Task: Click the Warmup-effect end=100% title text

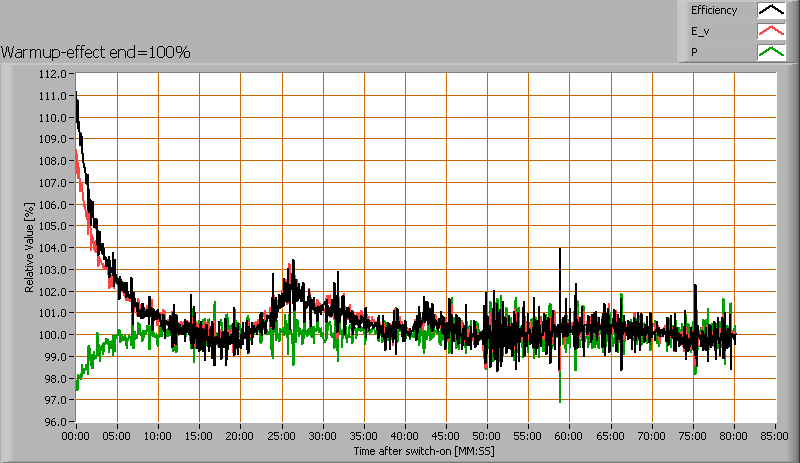Action: (x=96, y=51)
